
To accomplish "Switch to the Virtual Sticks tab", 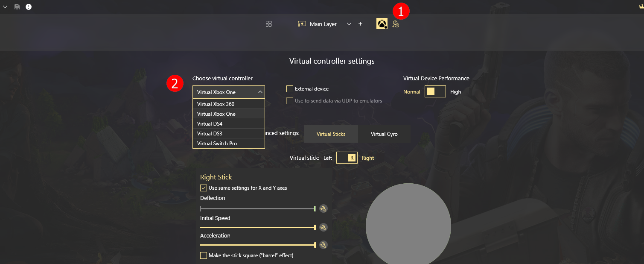I will click(331, 134).
